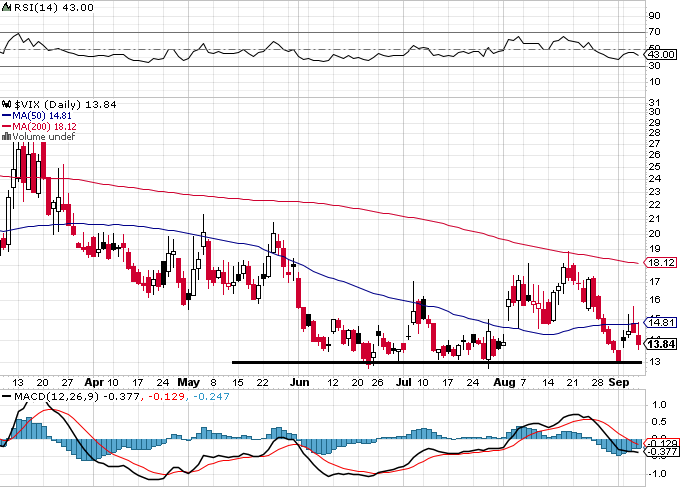The image size is (685, 487).
Task: Click the red MA(200) legend line
Action: [6, 126]
